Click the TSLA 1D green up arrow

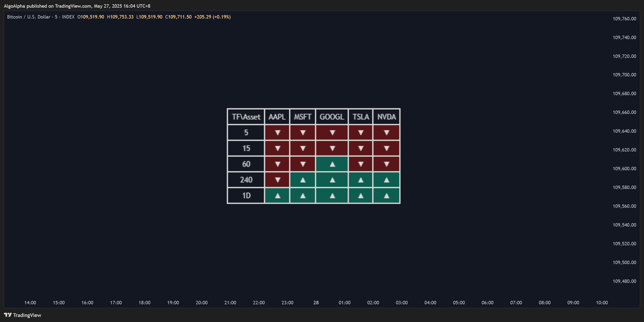361,196
